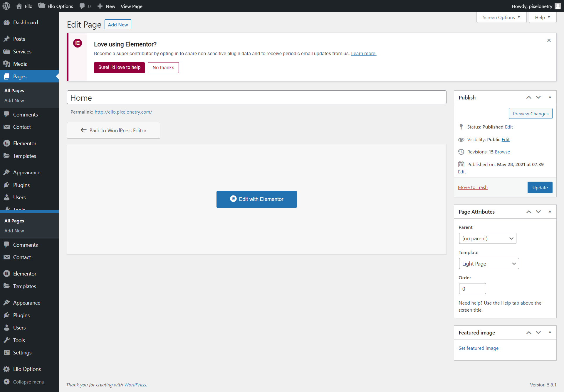
Task: Click the Ello Options gear icon in sidebar
Action: (x=6, y=369)
